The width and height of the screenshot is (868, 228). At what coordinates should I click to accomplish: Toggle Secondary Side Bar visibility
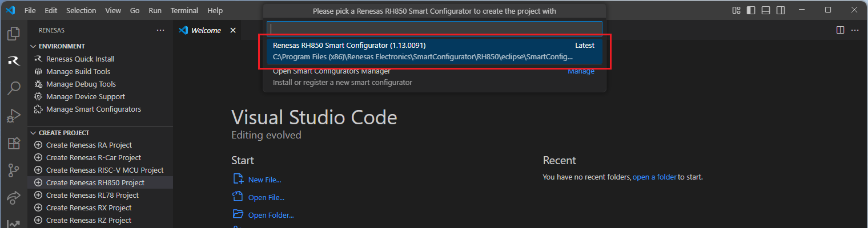coord(781,10)
